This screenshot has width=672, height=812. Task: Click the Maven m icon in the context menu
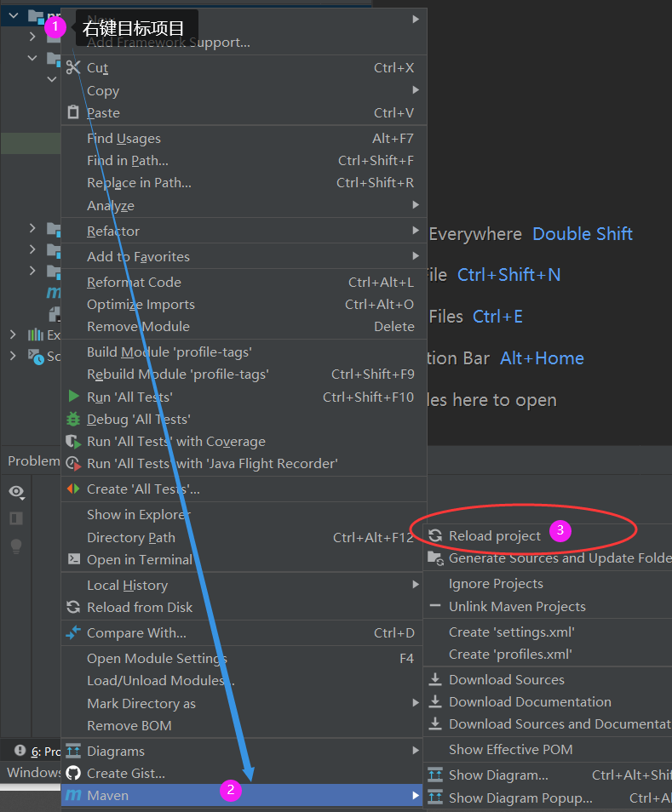(x=75, y=795)
